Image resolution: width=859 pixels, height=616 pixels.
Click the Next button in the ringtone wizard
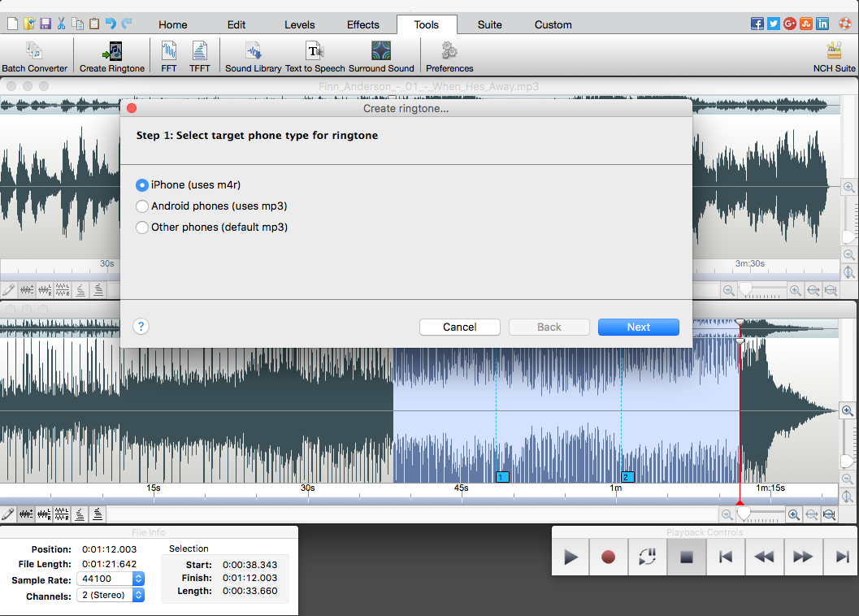tap(638, 327)
